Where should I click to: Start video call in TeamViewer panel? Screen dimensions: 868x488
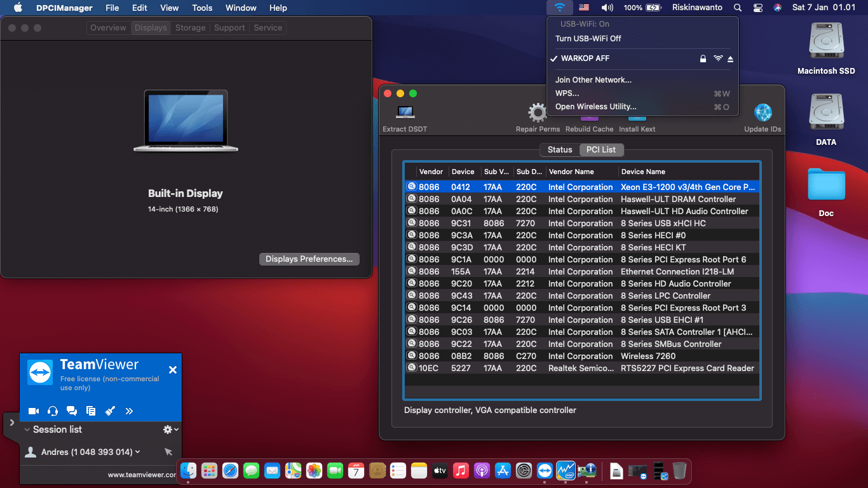coord(34,411)
